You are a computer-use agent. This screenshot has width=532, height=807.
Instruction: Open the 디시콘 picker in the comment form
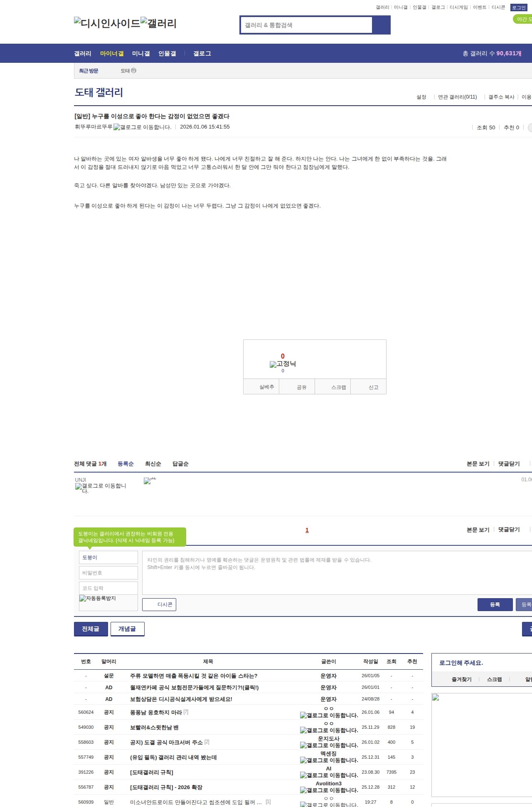pyautogui.click(x=159, y=604)
